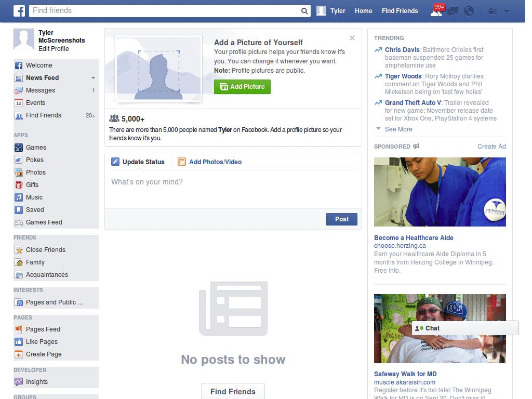Screen dimensions: 532x399
Task: Click the Events calendar icon
Action: pyautogui.click(x=19, y=103)
